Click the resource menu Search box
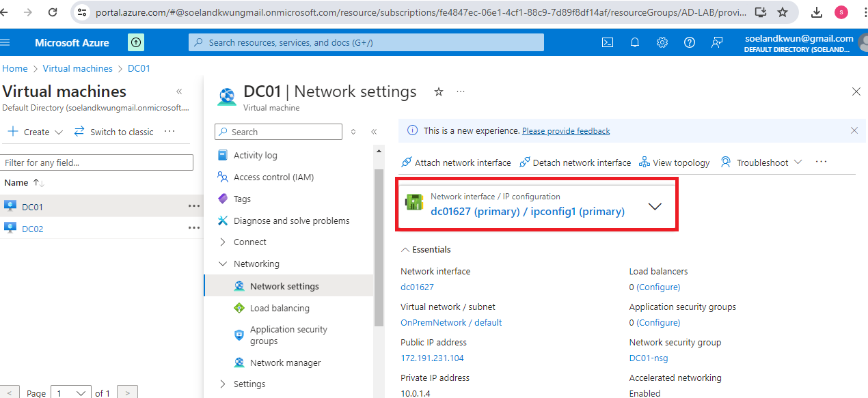 click(278, 132)
